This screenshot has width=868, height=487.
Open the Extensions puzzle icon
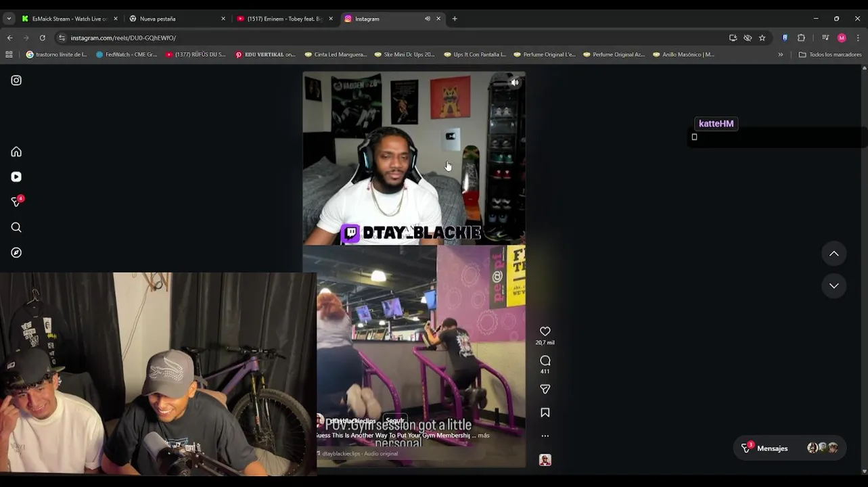click(x=802, y=38)
